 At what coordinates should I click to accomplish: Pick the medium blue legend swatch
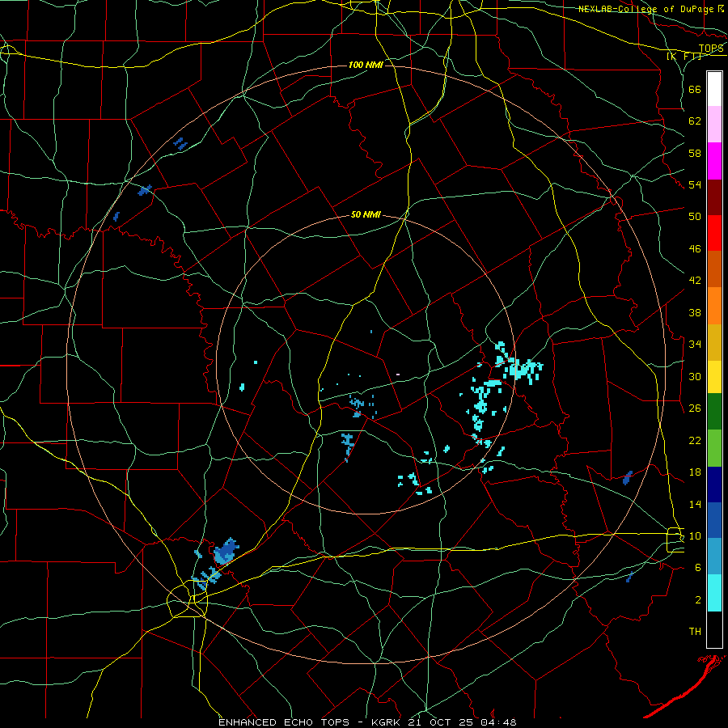point(714,520)
